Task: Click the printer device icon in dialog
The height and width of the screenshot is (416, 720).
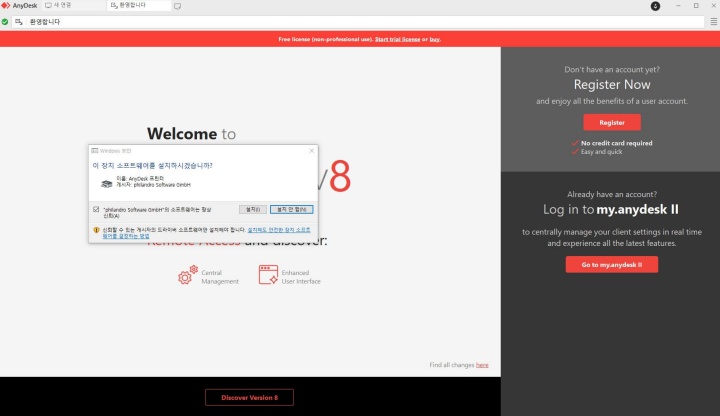Action: tap(107, 184)
